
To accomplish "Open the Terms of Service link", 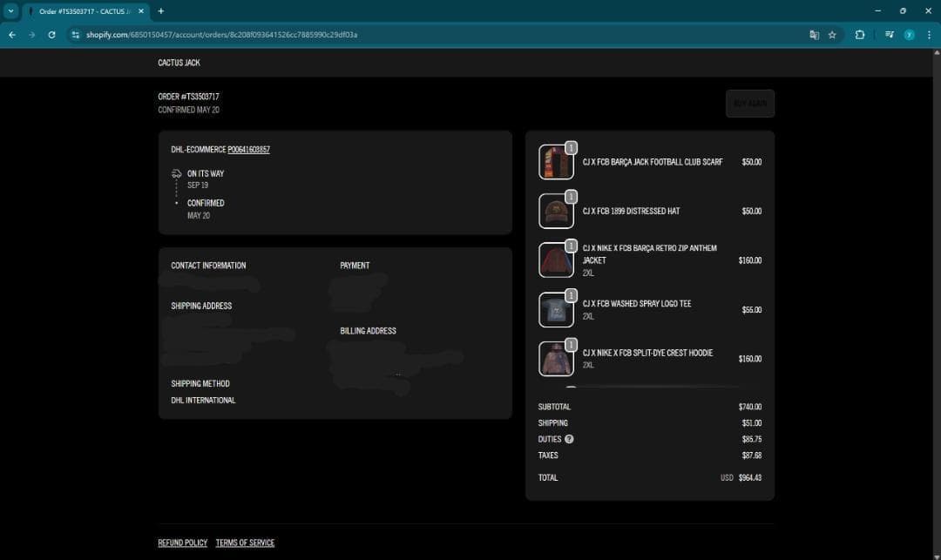I will (245, 543).
